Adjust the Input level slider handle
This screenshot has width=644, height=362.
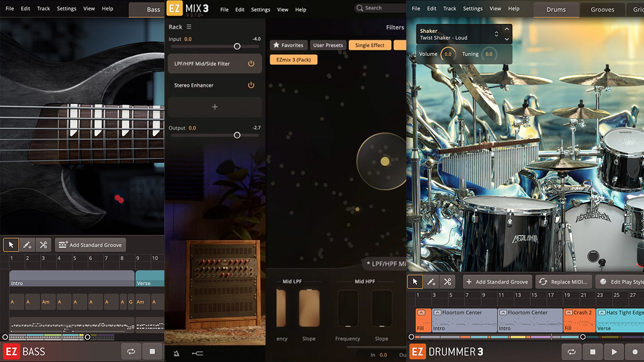coord(237,47)
